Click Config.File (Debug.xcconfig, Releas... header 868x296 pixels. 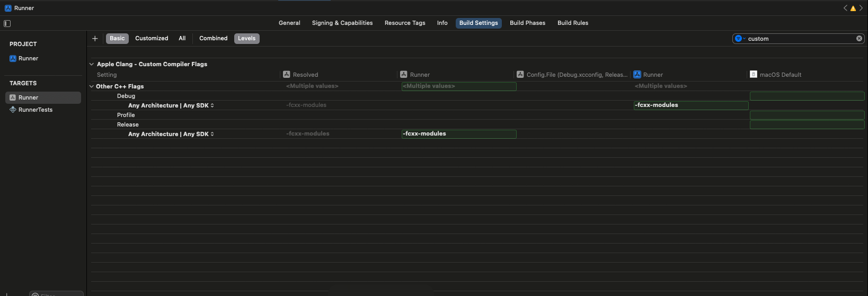[577, 75]
